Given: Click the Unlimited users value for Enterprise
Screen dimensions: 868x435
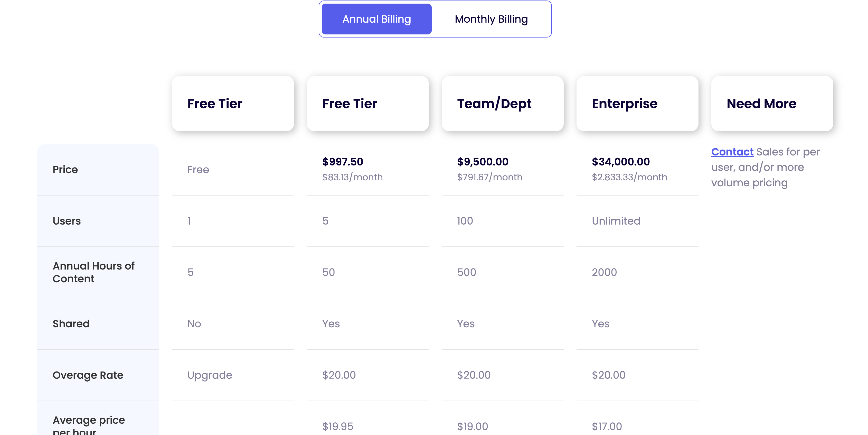Looking at the screenshot, I should point(616,221).
